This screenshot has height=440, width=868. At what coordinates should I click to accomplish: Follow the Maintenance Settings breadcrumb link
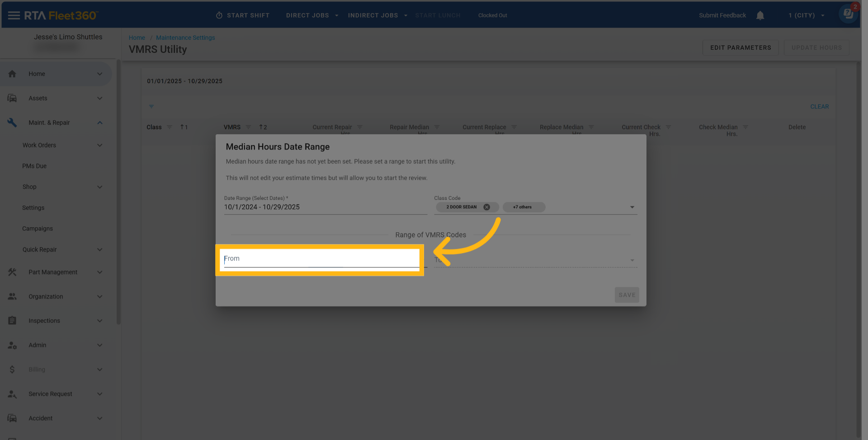pyautogui.click(x=185, y=37)
